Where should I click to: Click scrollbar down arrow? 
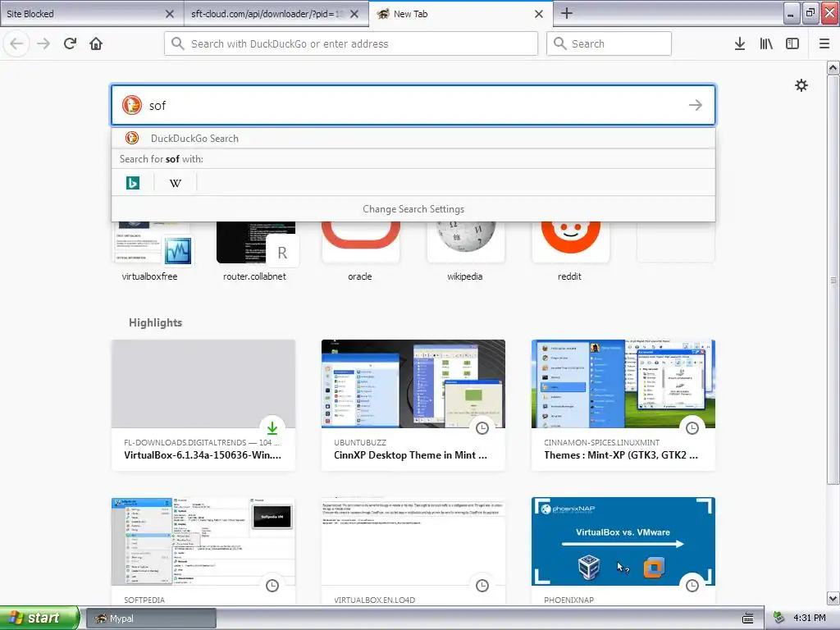pyautogui.click(x=833, y=598)
